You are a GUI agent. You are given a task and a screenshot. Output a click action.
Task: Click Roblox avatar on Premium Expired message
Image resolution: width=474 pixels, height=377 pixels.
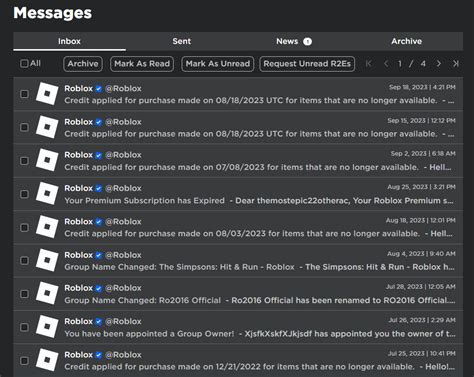coord(47,194)
